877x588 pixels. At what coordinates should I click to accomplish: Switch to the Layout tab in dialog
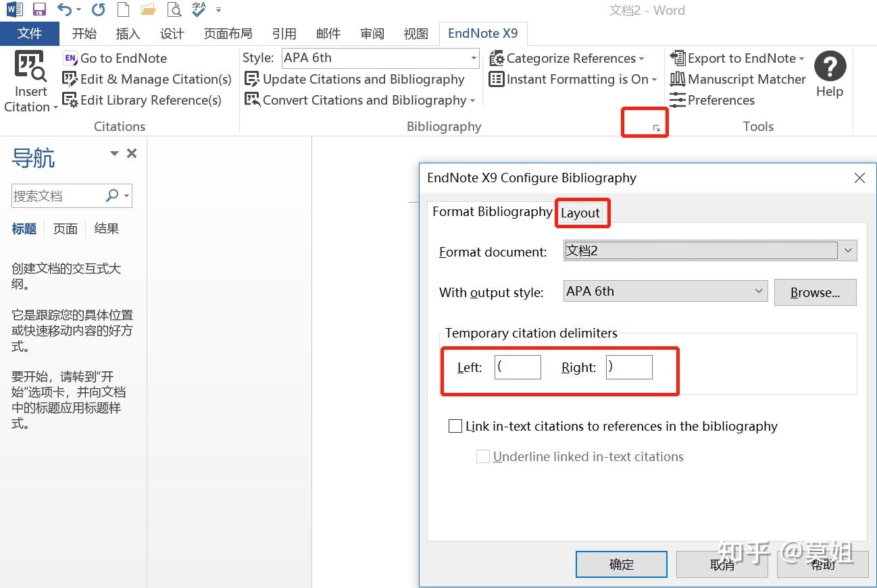(x=580, y=213)
